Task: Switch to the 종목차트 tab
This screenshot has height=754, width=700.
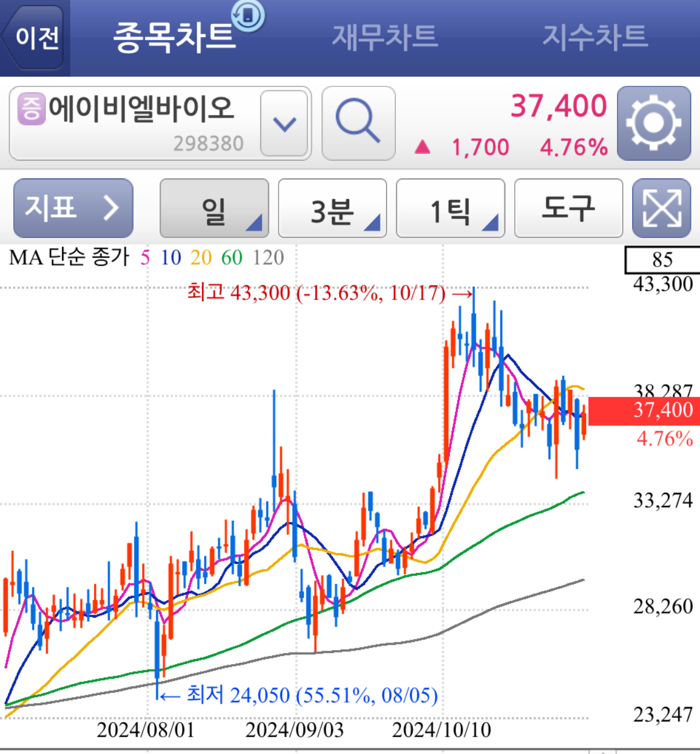Action: (x=174, y=37)
